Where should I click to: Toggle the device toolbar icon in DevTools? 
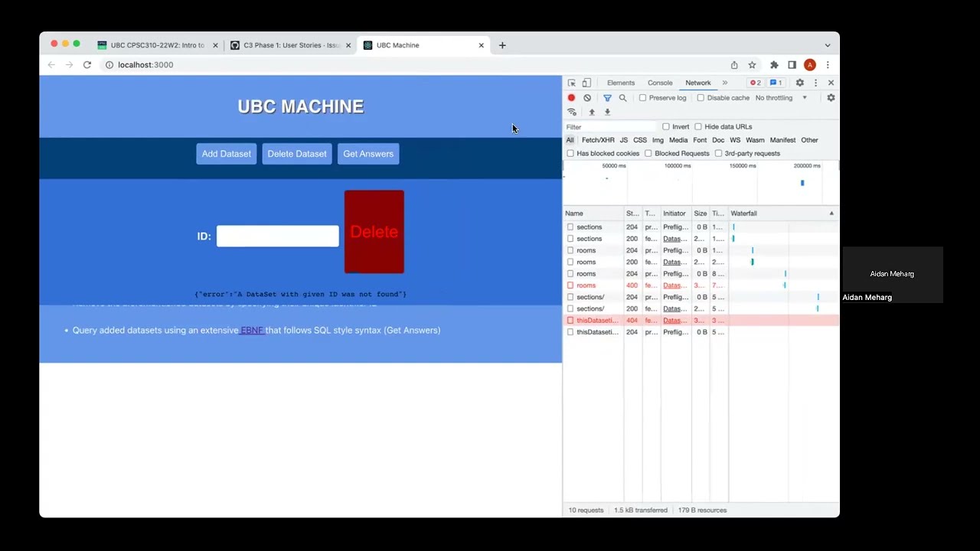[586, 83]
